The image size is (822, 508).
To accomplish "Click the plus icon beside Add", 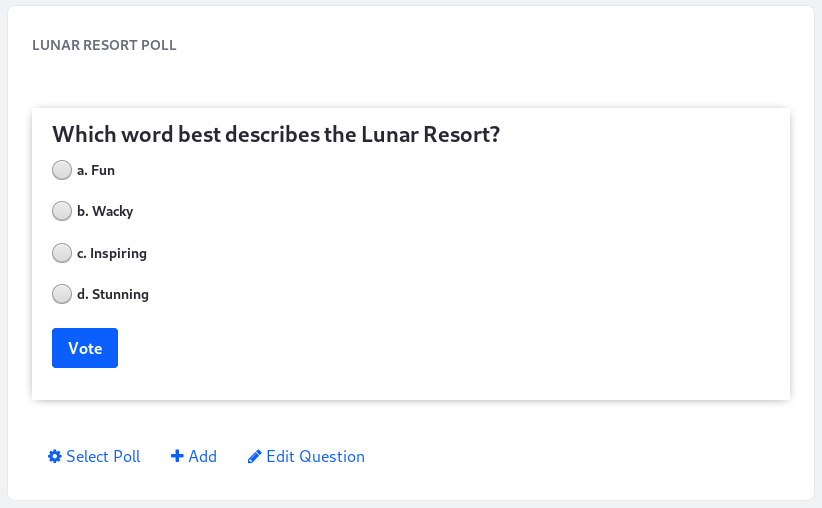I will pyautogui.click(x=177, y=456).
